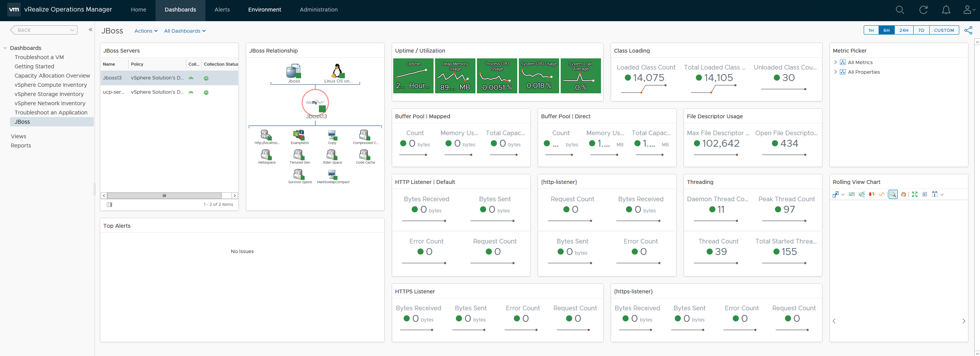Toggle the split view icon below JBoss Servers list
Screen dimensions: 980x356
(110, 205)
